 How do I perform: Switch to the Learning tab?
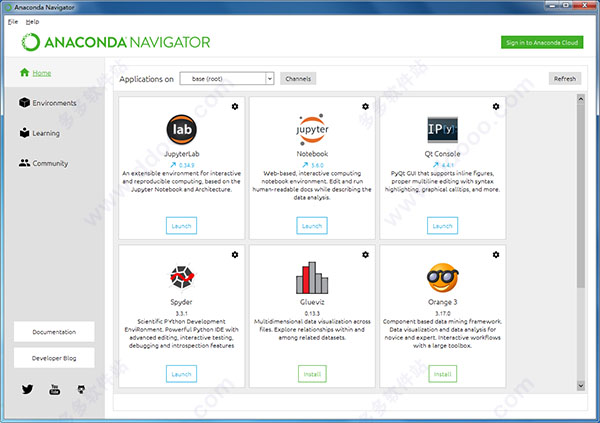[55, 133]
